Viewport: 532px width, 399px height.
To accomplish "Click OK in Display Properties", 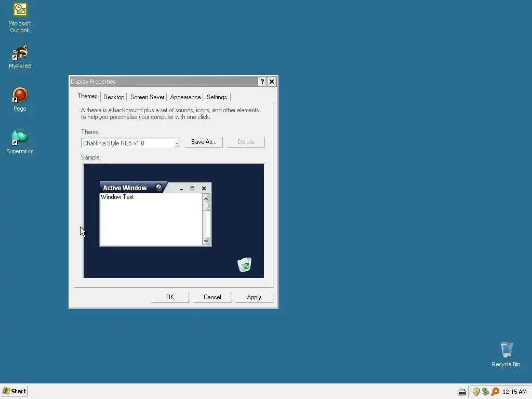I will (170, 297).
